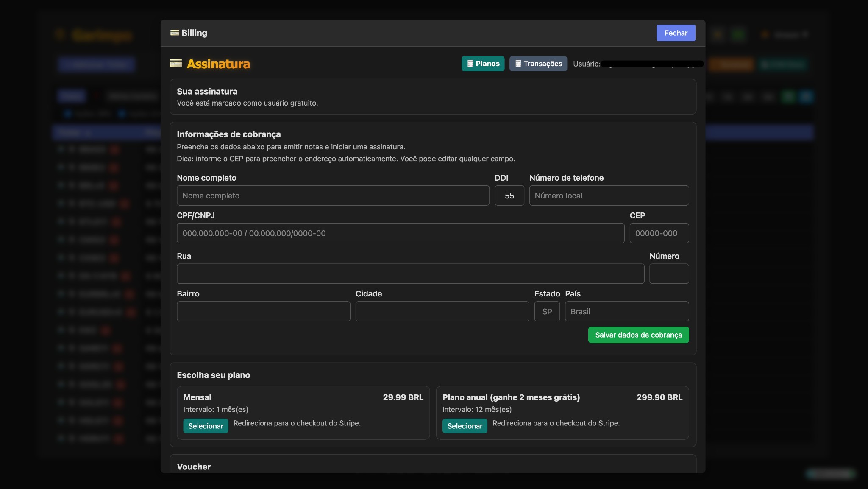
Task: Close the Billing modal via Fechar
Action: pos(675,33)
